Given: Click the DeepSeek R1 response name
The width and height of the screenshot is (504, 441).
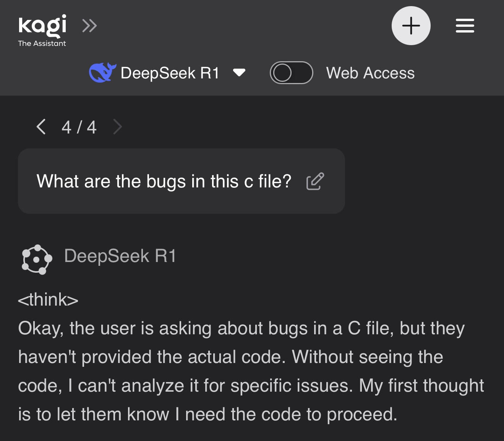Looking at the screenshot, I should (120, 256).
